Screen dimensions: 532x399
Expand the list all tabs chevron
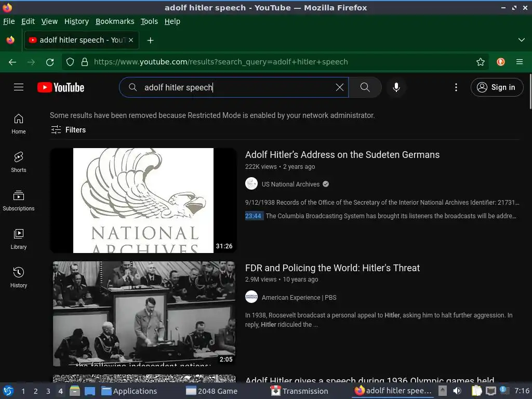click(x=522, y=40)
